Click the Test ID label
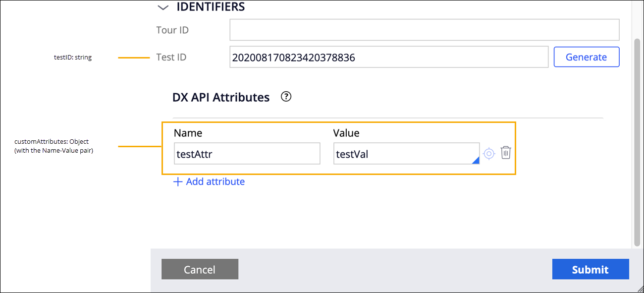Viewport: 644px width, 293px height. [x=171, y=57]
